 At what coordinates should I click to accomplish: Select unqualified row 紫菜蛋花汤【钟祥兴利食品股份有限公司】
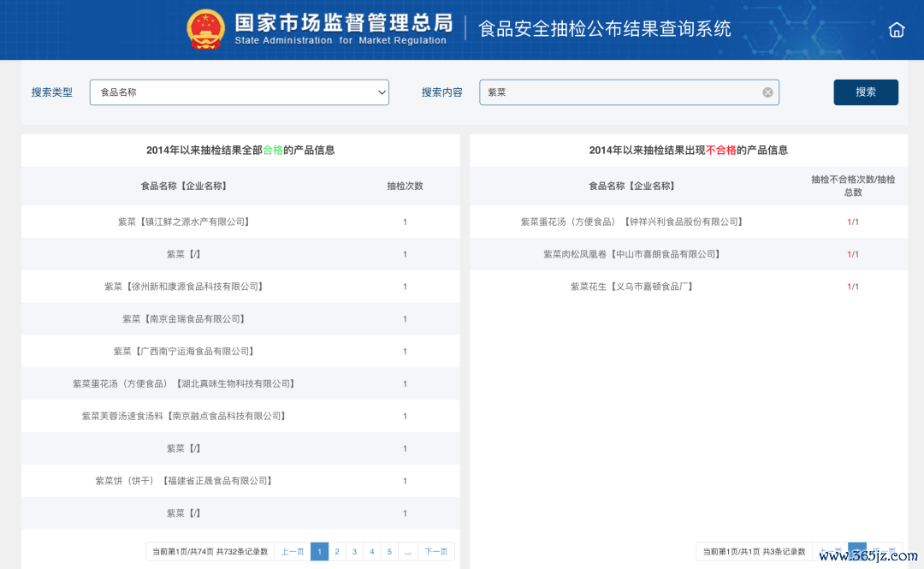688,222
